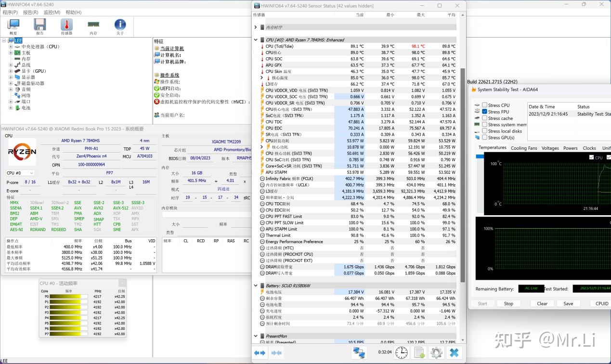Switch to Clocks tab in AIDA64
Screen dimensions: 611x364
coord(589,148)
